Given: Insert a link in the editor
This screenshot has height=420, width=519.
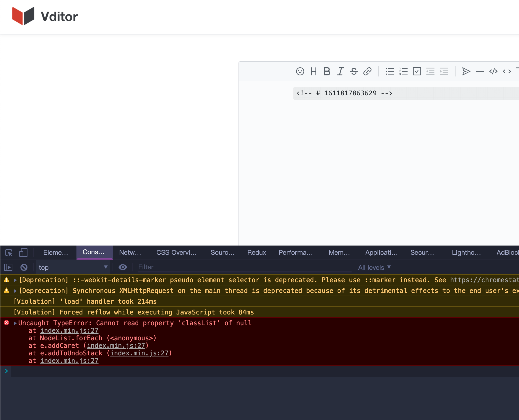Looking at the screenshot, I should 367,71.
